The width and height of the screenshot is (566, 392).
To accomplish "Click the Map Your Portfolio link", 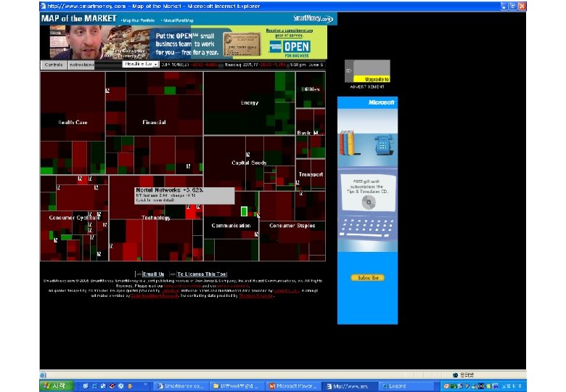I will 139,20.
